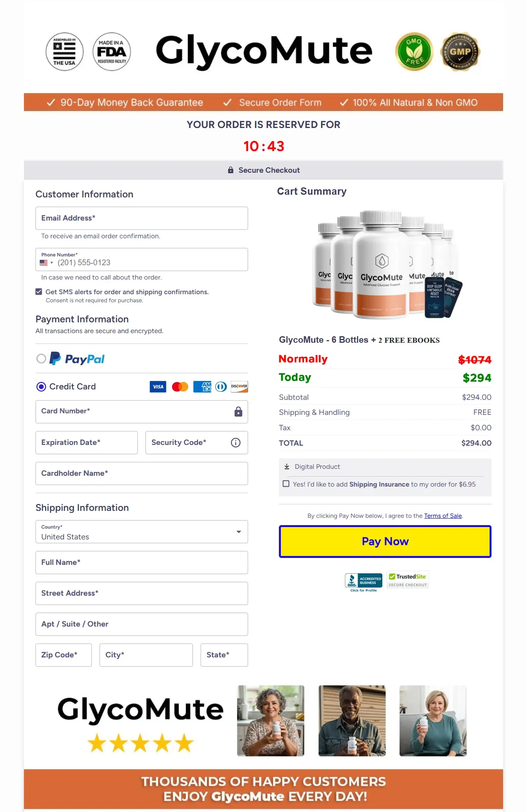Click the Visa card icon
Screen dimensions: 527x812
[x=157, y=387]
